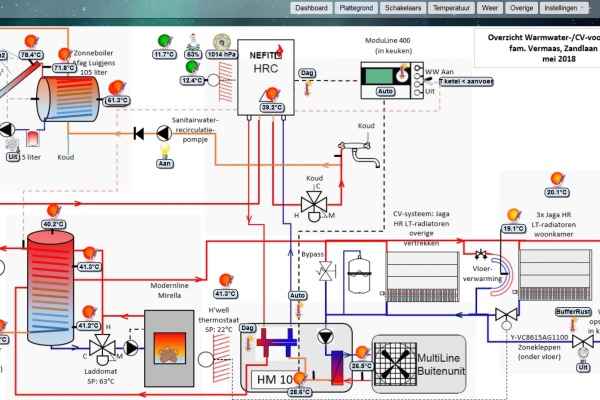Click the sanitairwater recirculation pump symbol
The image size is (600, 400).
[x=164, y=134]
